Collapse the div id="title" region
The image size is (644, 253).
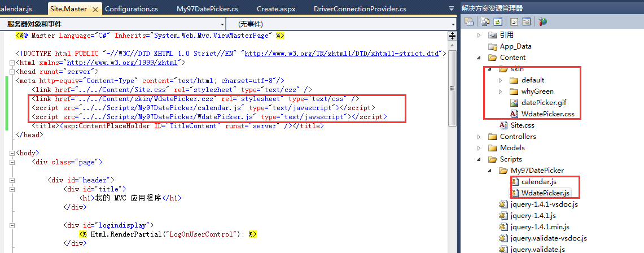click(x=11, y=189)
